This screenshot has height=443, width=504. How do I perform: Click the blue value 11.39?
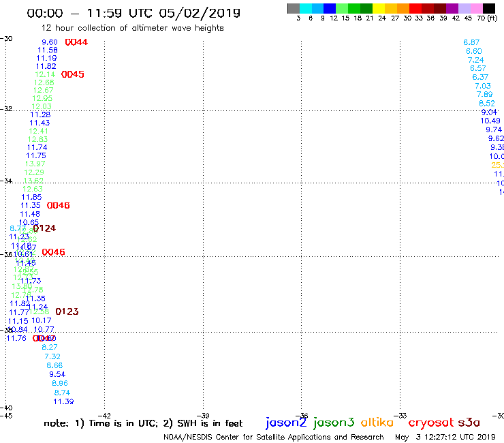pos(63,401)
